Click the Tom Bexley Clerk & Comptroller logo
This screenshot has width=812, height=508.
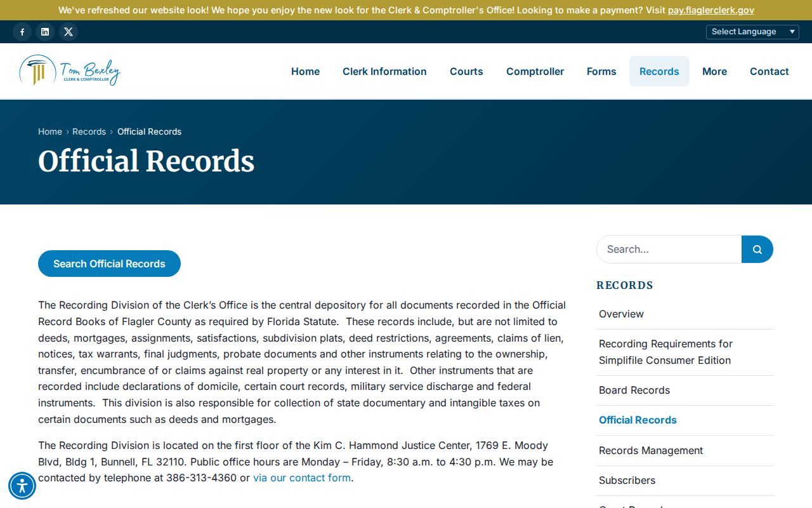(70, 70)
